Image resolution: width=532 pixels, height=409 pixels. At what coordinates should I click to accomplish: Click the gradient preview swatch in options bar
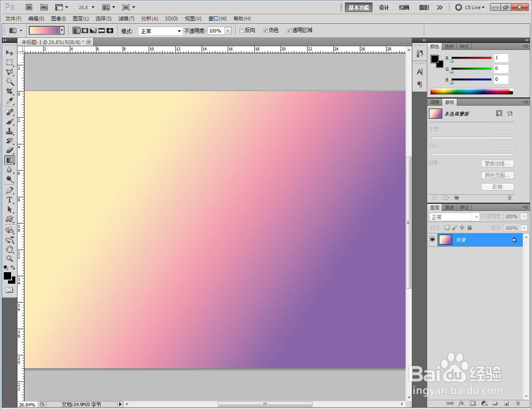click(x=44, y=30)
